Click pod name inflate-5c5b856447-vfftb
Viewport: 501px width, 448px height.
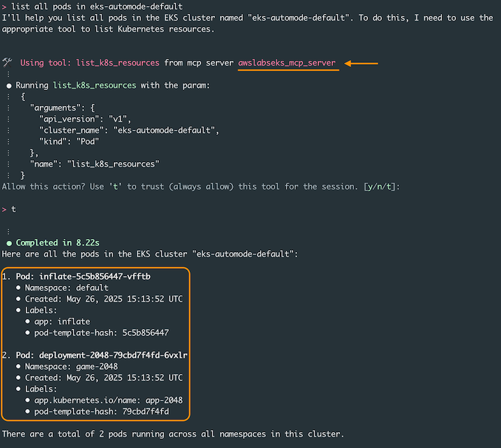(95, 277)
